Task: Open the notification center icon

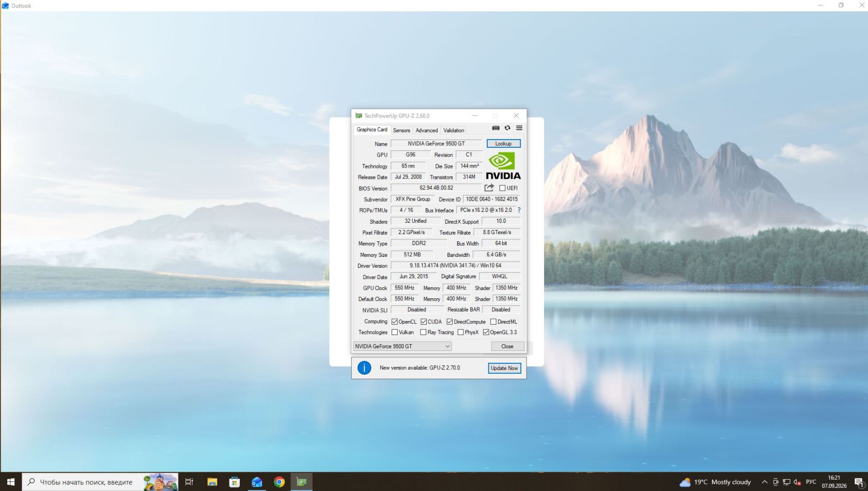Action: [x=859, y=482]
